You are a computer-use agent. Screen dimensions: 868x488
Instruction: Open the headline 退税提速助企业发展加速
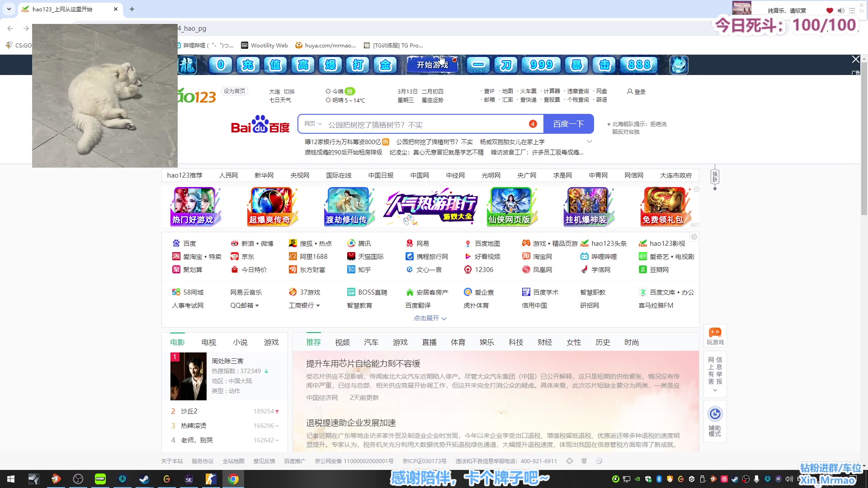tap(351, 423)
